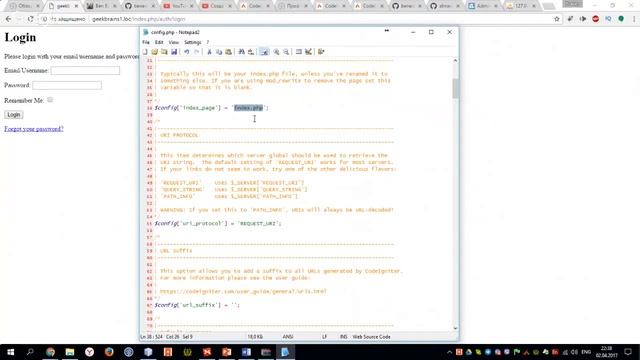The width and height of the screenshot is (640, 360).
Task: Undo the last edit in Notepad2
Action: coord(187,52)
